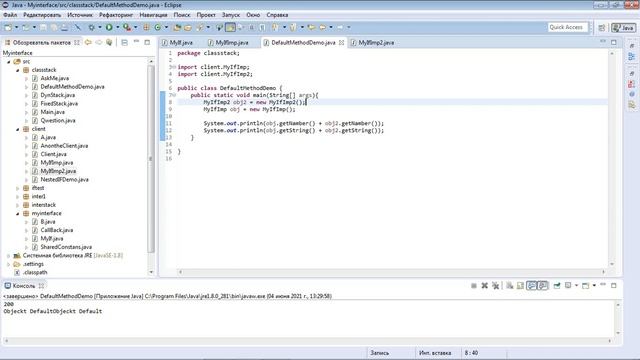This screenshot has height=360, width=640.
Task: Toggle Mark Occurrences highlighted toolbar button
Action: pyautogui.click(x=231, y=27)
